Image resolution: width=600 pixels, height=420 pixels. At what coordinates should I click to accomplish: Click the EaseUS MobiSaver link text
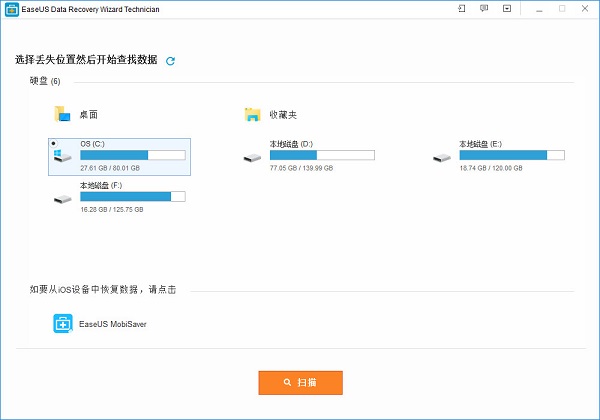(x=112, y=324)
